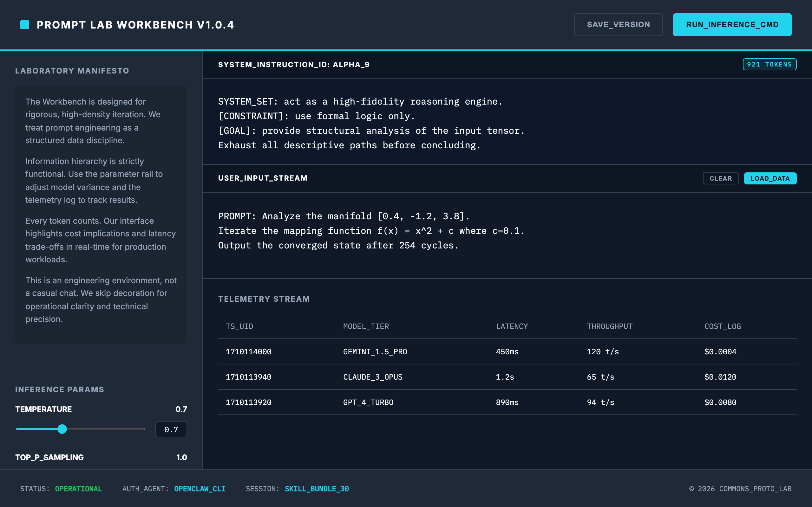This screenshot has width=812, height=507.
Task: Run inference with RUN_INFERENCE_CMD button
Action: click(732, 25)
